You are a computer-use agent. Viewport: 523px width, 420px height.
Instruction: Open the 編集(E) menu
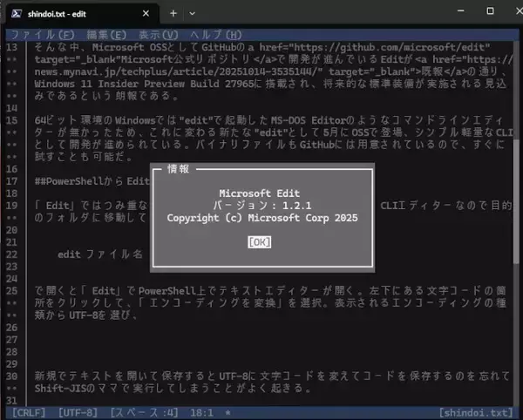pos(106,35)
